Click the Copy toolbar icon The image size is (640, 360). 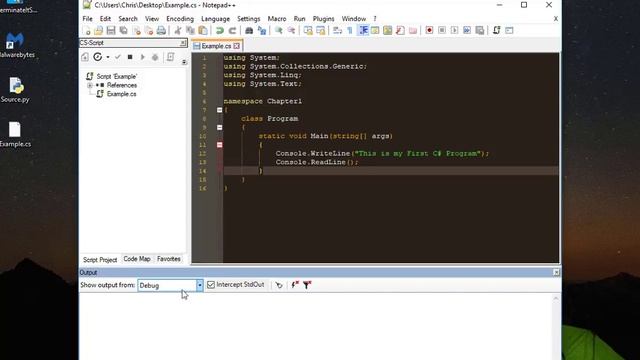pos(190,31)
